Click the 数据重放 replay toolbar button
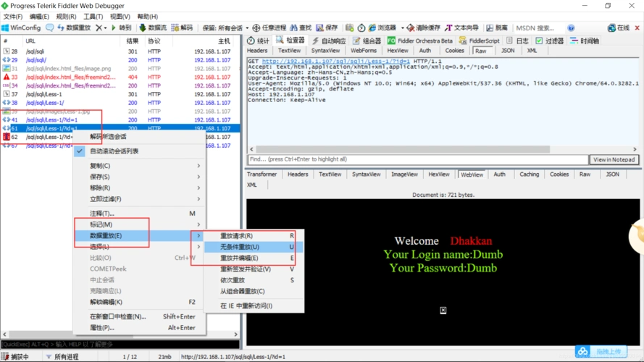Image resolution: width=644 pixels, height=362 pixels. point(73,28)
